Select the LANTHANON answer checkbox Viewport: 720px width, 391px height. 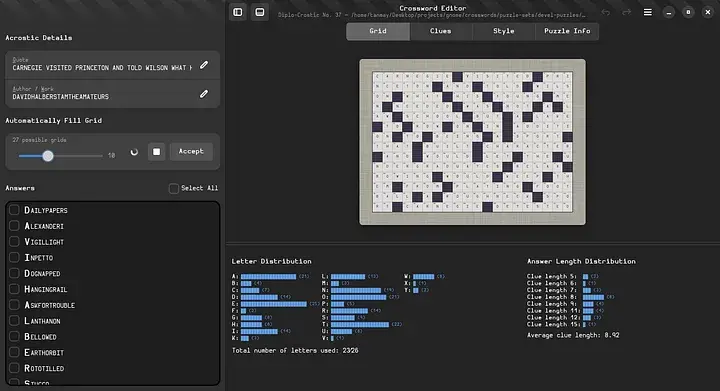click(14, 320)
